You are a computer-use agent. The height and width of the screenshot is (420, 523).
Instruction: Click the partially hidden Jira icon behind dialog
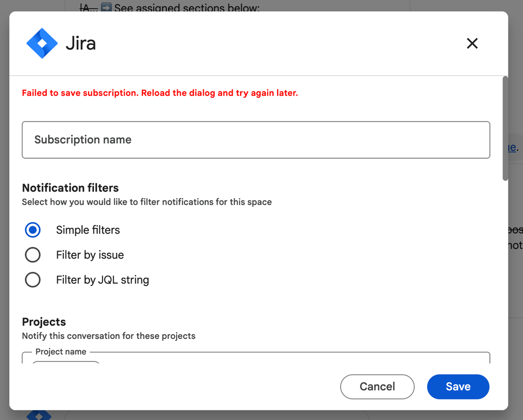[39, 415]
